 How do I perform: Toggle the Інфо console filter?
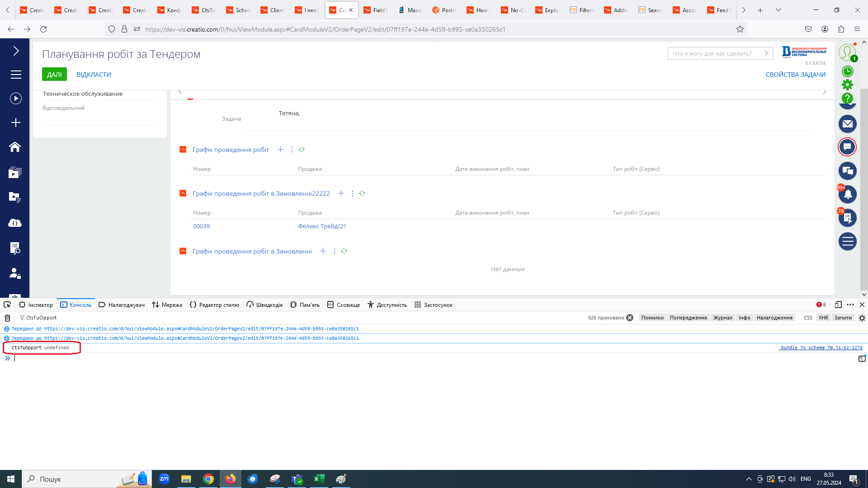click(x=744, y=318)
